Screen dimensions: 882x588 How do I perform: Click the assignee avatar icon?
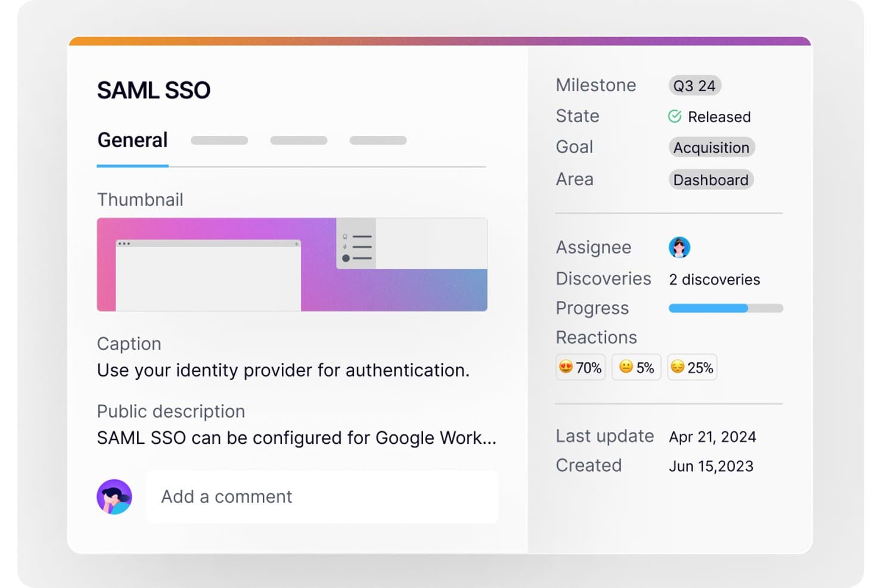[679, 247]
